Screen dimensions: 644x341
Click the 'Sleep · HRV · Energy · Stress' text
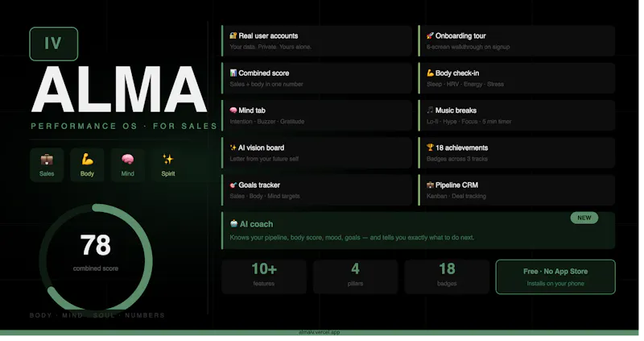click(465, 85)
